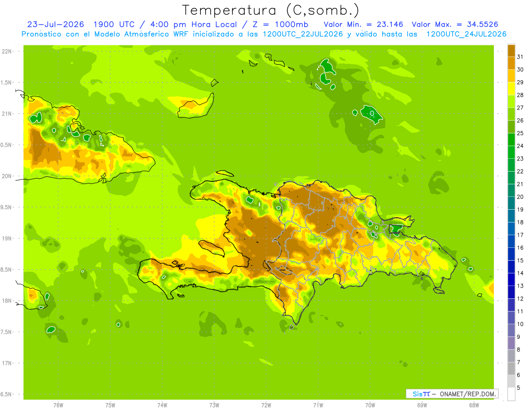The height and width of the screenshot is (411, 532).
Task: Click the 75W longitude axis label
Action: (110, 405)
